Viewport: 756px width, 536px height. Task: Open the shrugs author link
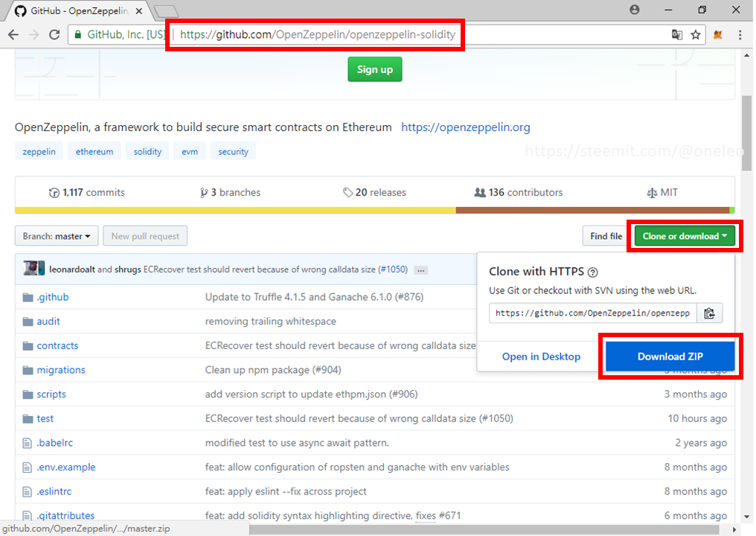pyautogui.click(x=128, y=269)
